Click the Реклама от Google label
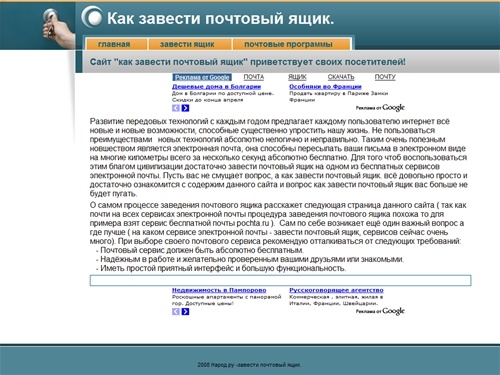 tap(202, 77)
